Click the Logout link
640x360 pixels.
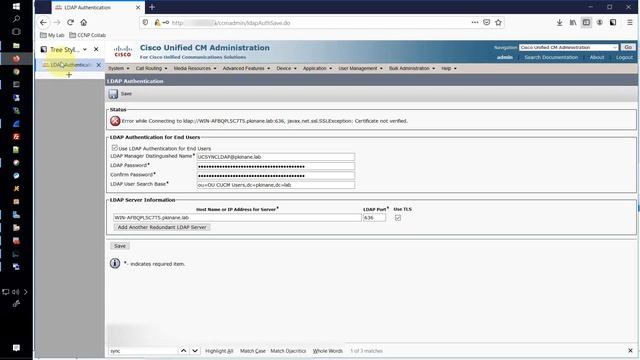tap(624, 58)
